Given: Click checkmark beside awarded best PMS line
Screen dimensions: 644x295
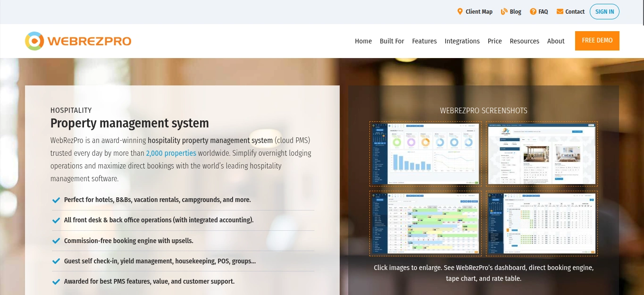Looking at the screenshot, I should click(x=56, y=282).
